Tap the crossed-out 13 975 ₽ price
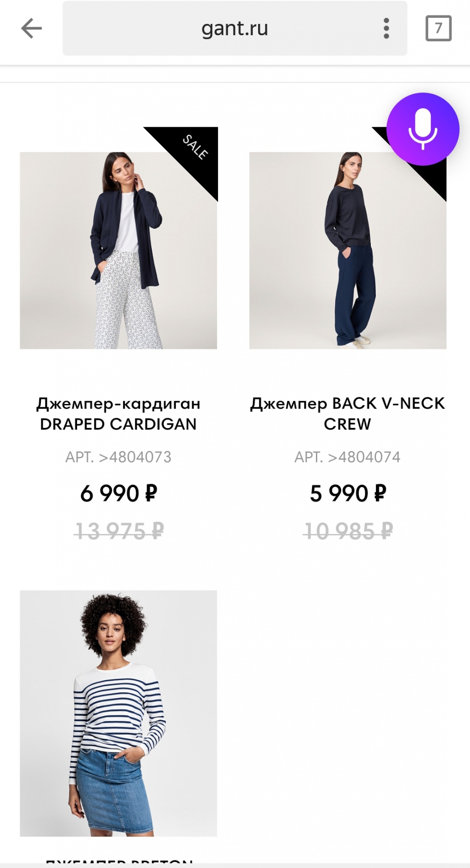This screenshot has width=470, height=868. [118, 532]
